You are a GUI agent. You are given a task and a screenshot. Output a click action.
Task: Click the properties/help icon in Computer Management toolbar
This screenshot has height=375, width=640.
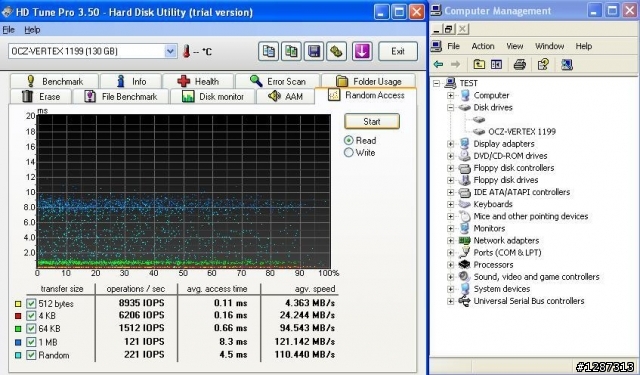pyautogui.click(x=543, y=64)
